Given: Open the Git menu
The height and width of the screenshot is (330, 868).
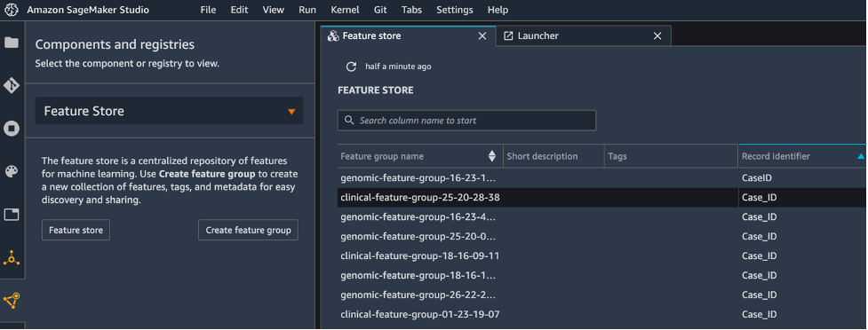Looking at the screenshot, I should [381, 10].
